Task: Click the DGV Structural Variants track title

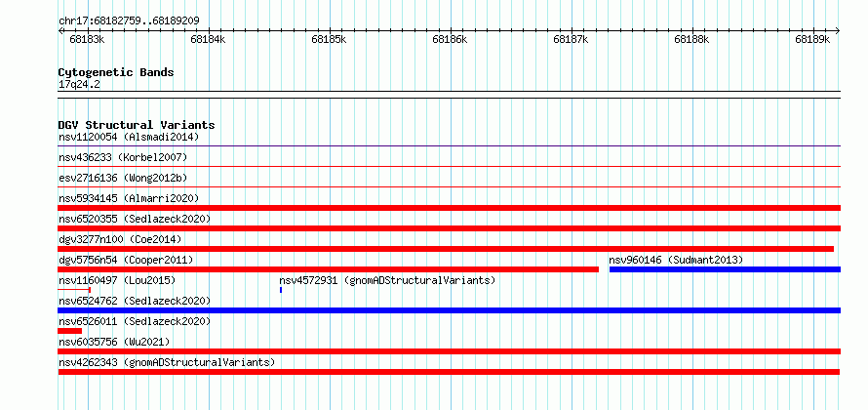Action: [137, 125]
